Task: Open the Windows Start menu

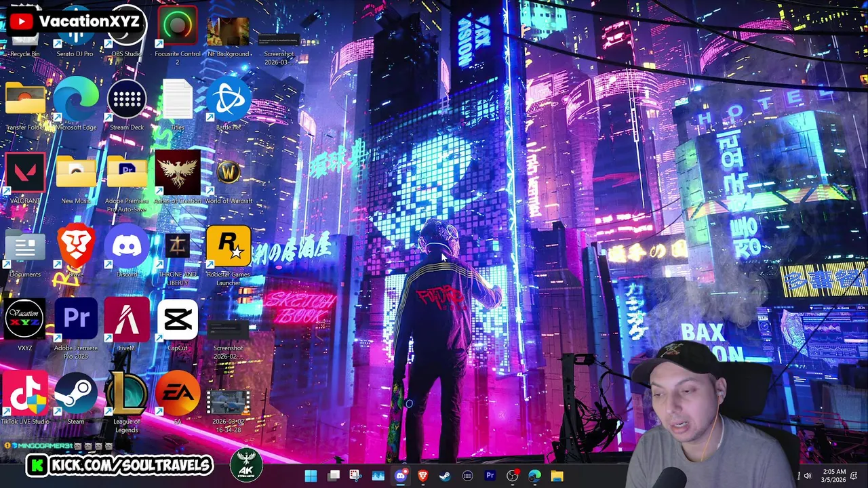Action: (x=311, y=476)
